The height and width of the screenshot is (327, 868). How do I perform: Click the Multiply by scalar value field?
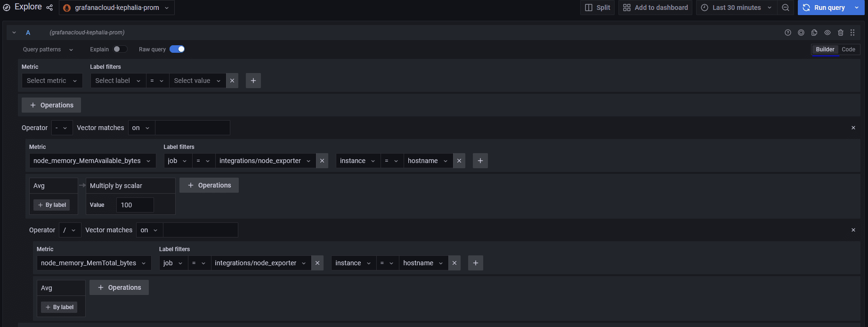(x=135, y=205)
